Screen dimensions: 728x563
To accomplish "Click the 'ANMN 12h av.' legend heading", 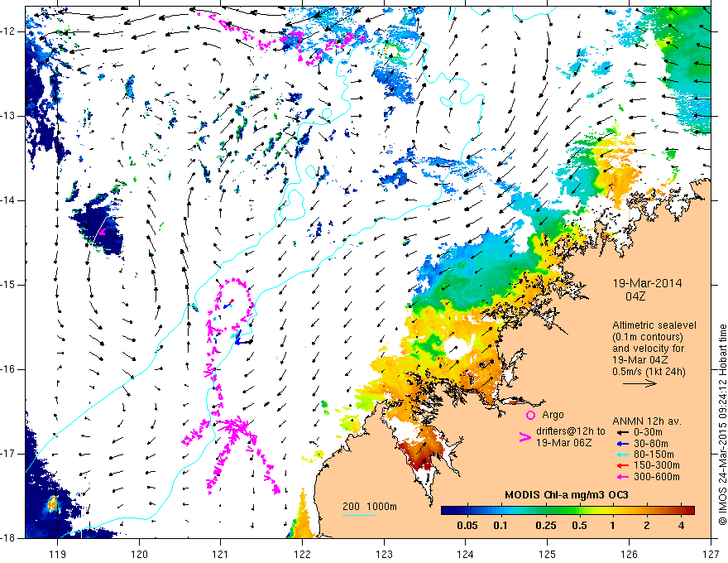I will (x=647, y=421).
